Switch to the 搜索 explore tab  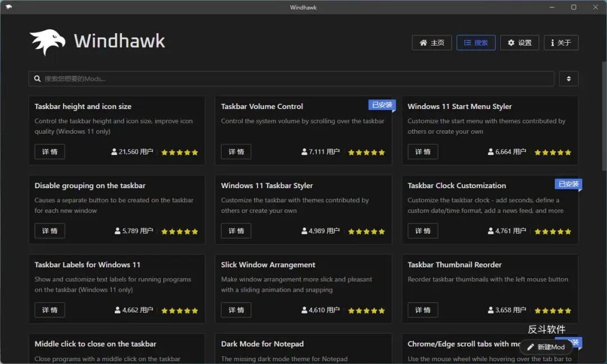[476, 43]
